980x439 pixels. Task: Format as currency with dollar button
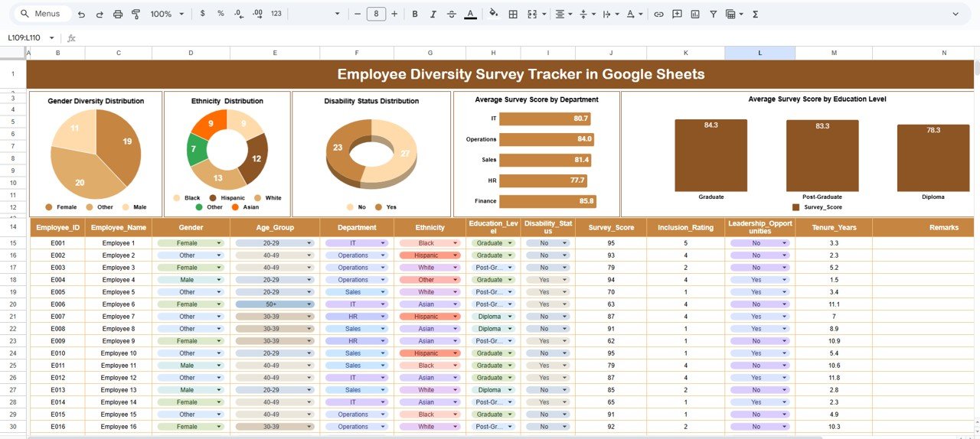coord(202,14)
